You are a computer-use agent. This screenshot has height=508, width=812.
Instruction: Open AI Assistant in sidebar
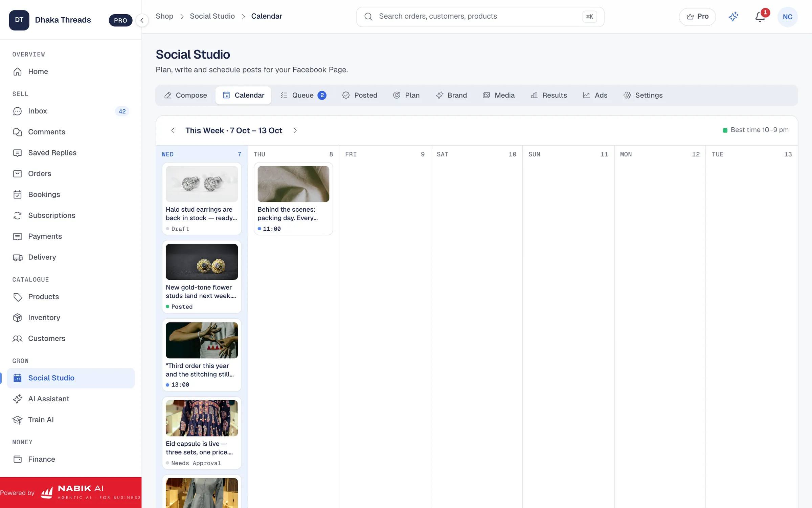click(70, 399)
